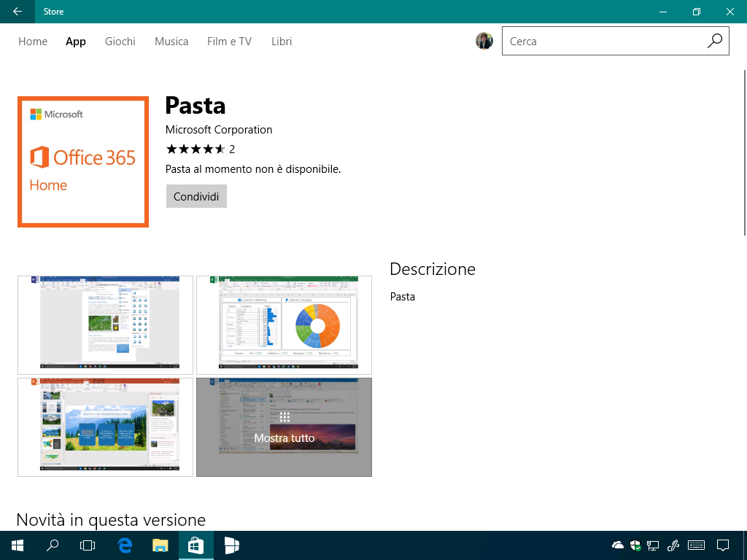747x560 pixels.
Task: Click the Office 365 Home app logo
Action: tap(83, 162)
